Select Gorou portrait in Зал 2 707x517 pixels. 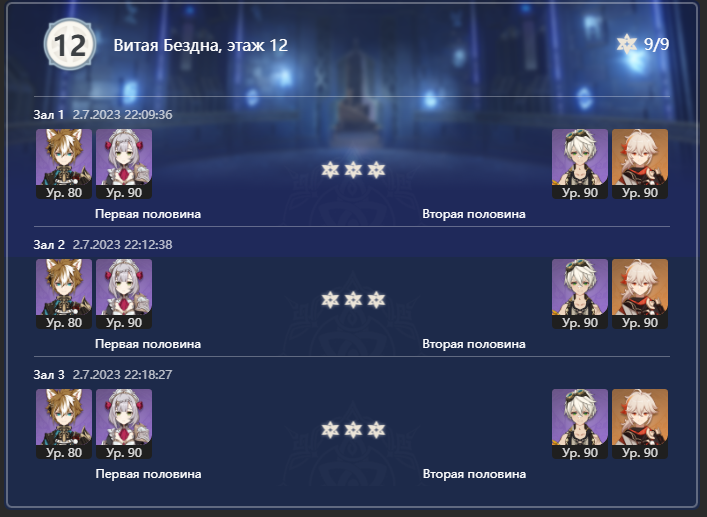64,294
